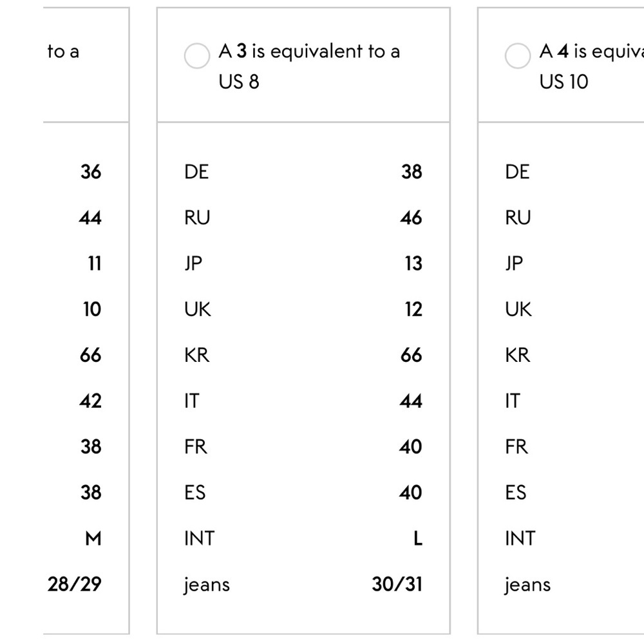Click the M value in the left card
Viewport: 644px width, 644px height.
[93, 538]
